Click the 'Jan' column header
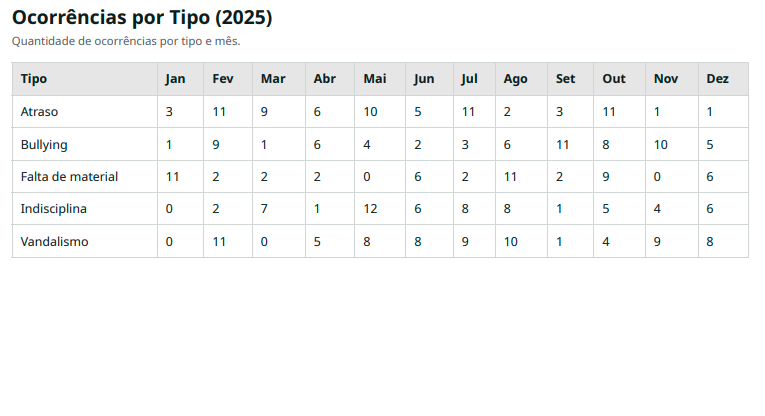This screenshot has width=765, height=416. [x=175, y=79]
